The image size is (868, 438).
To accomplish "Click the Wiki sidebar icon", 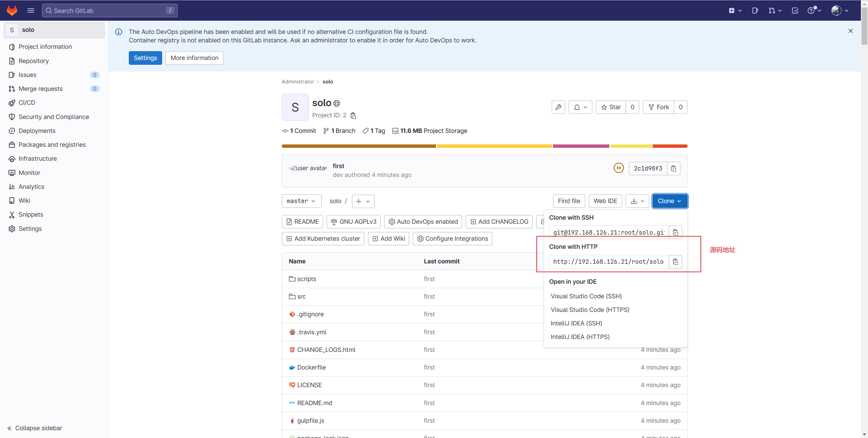I will (12, 201).
